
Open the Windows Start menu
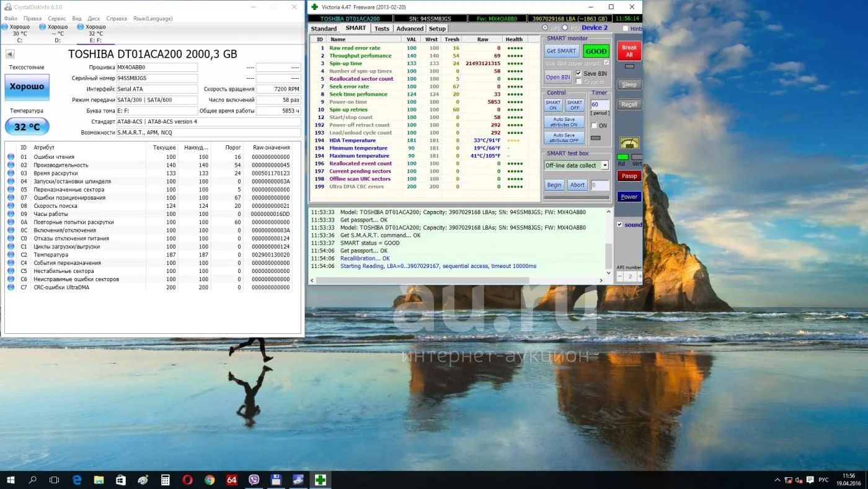pos(11,480)
